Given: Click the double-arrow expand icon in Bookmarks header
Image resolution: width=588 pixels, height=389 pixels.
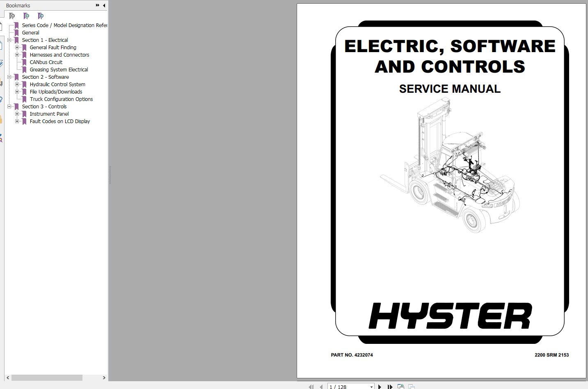Looking at the screenshot, I should point(98,5).
